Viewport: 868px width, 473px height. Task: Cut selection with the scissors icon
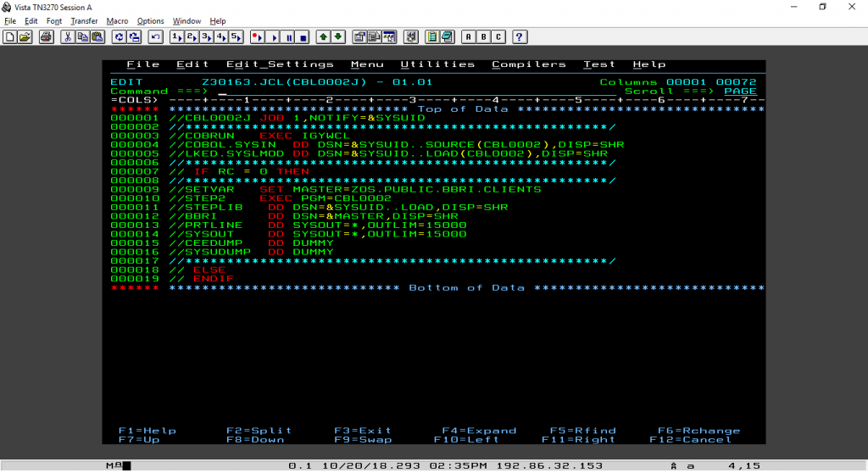click(x=68, y=37)
